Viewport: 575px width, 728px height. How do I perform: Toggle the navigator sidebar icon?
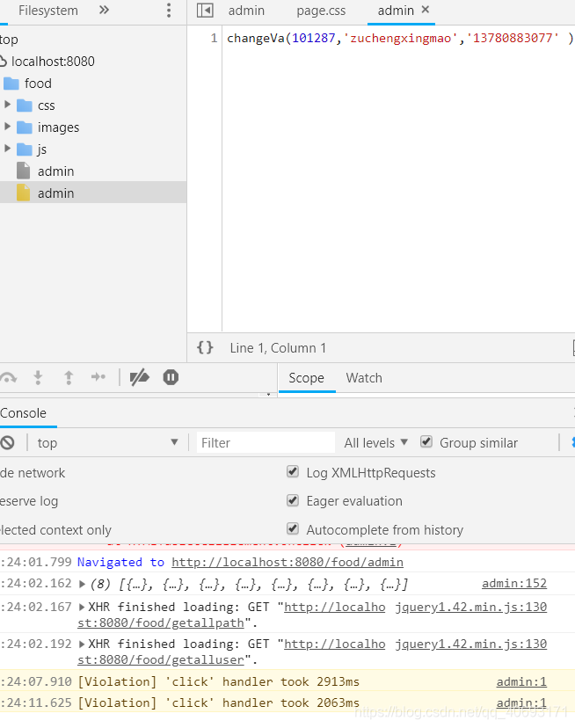tap(205, 11)
